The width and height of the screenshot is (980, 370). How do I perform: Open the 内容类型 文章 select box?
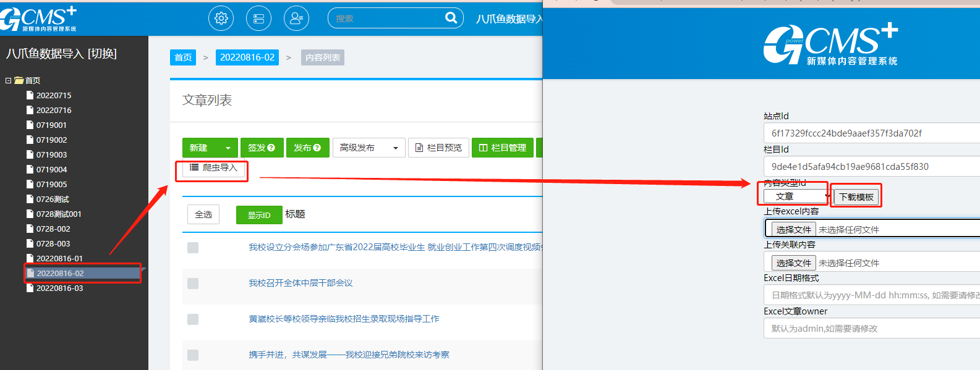796,196
